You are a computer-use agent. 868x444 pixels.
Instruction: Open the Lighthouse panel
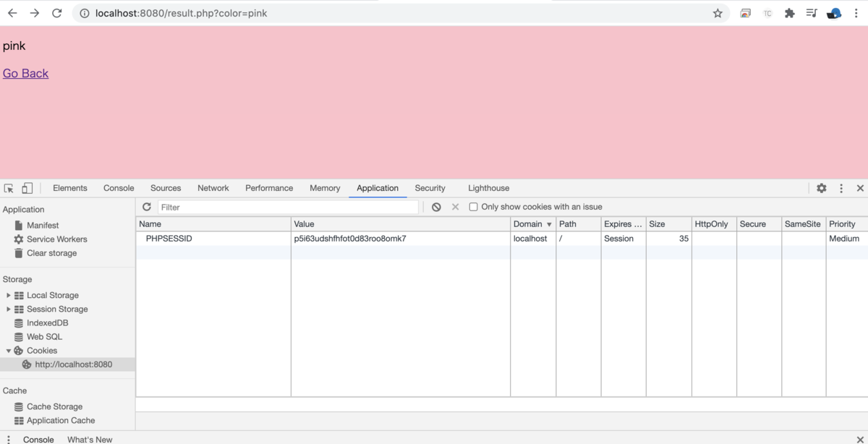click(488, 187)
